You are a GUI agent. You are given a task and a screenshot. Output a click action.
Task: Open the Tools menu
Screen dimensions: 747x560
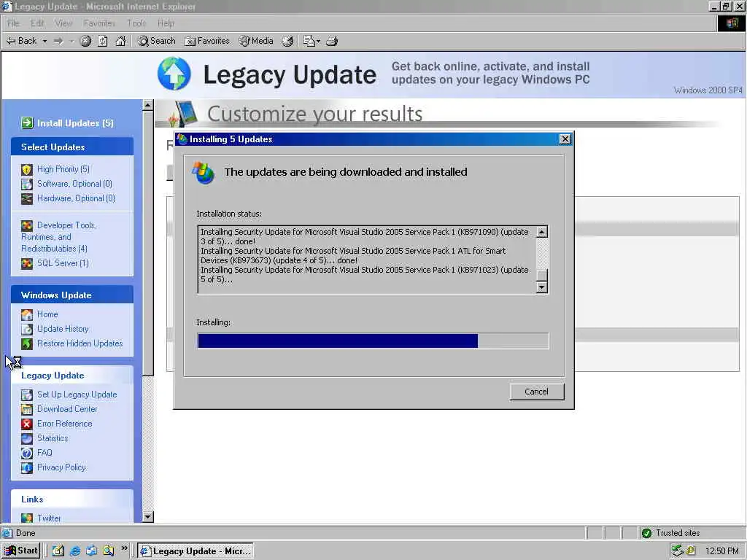[x=136, y=23]
